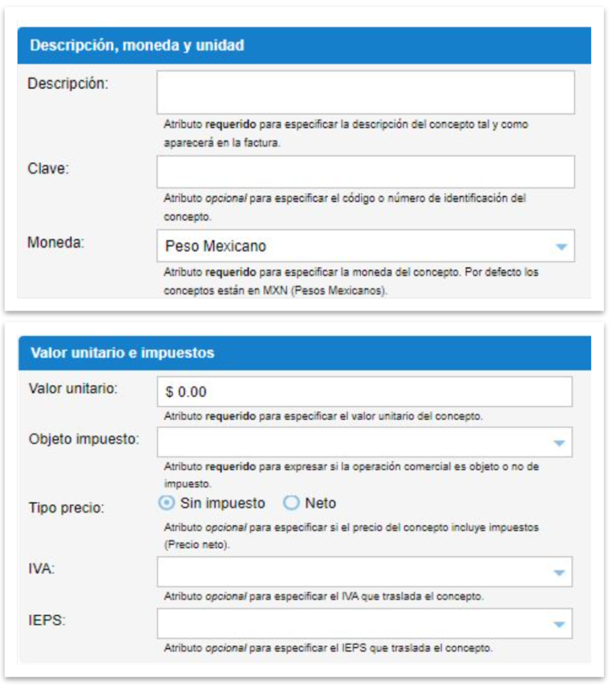Click the 'Descripción, moneda y unidad' header
Viewport: 616px width, 689px height.
click(x=137, y=46)
